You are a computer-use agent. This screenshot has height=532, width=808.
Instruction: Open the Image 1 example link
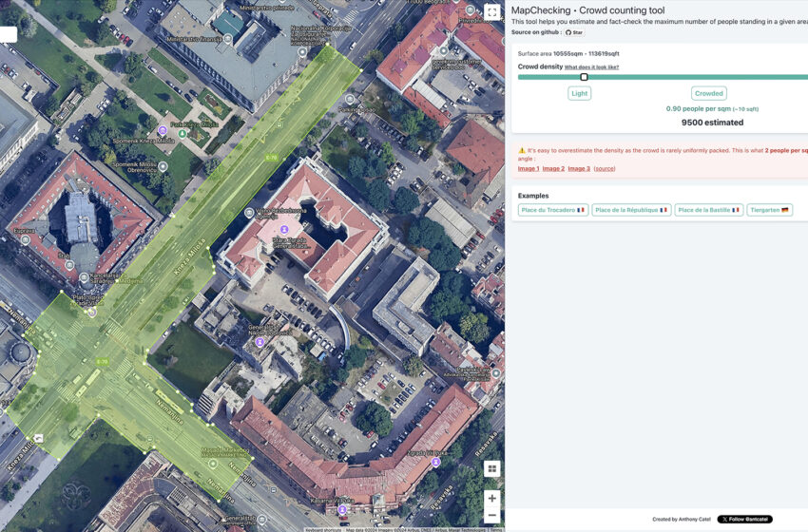529,168
